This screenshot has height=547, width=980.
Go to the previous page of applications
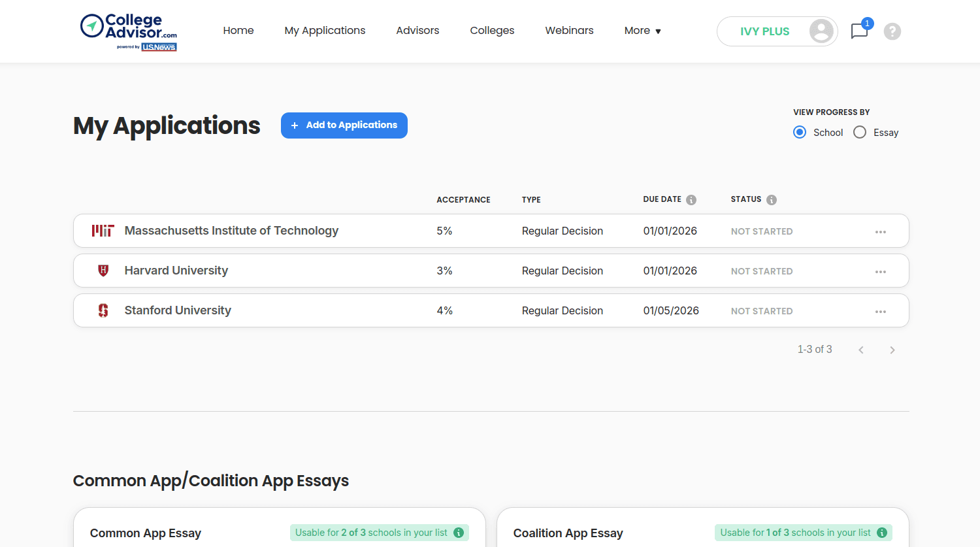(x=861, y=350)
